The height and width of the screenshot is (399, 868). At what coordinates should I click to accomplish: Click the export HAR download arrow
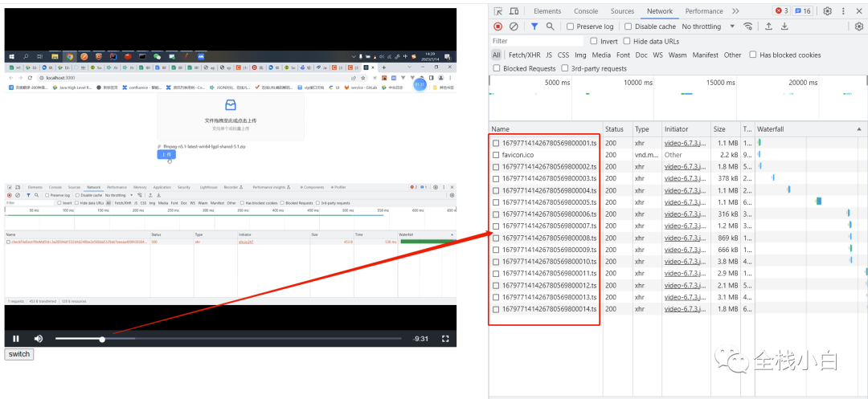(x=784, y=26)
